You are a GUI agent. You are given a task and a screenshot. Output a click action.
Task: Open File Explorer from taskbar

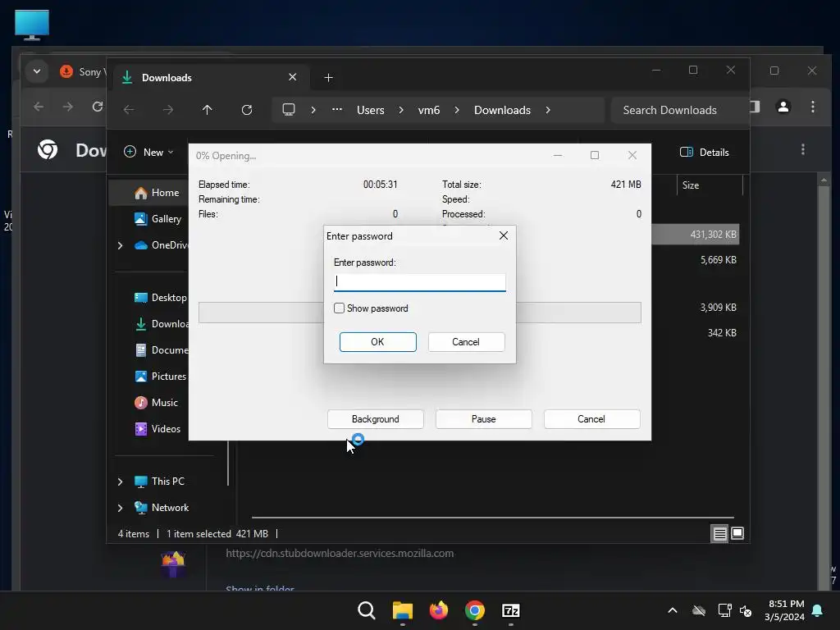402,610
